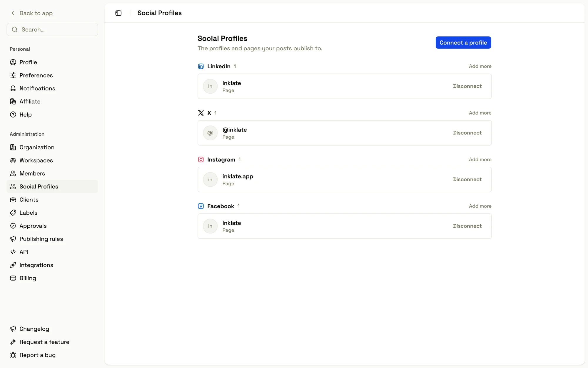Click the Help question mark icon
This screenshot has height=368, width=588.
click(x=13, y=115)
